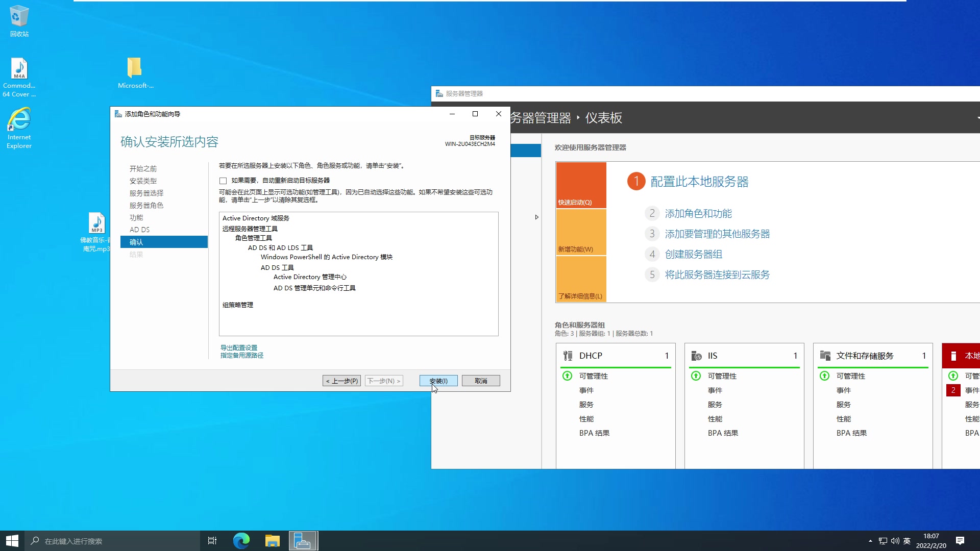Image resolution: width=980 pixels, height=551 pixels.
Task: Select 组策略管理 list entry
Action: tap(238, 305)
